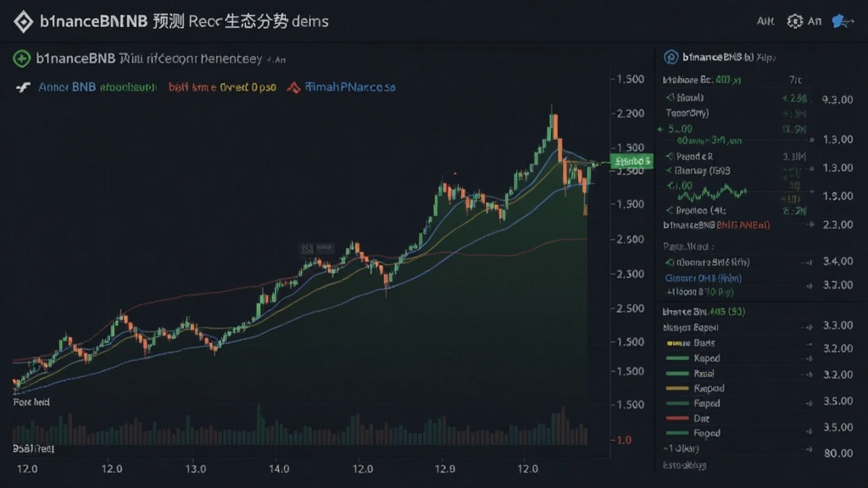The height and width of the screenshot is (488, 868).
Task: Click the green circled plus icon beside b1nanceBNB
Action: pyautogui.click(x=21, y=58)
